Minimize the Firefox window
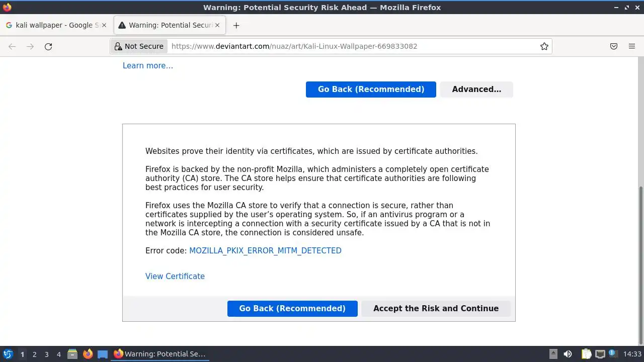Image resolution: width=644 pixels, height=362 pixels. click(616, 8)
